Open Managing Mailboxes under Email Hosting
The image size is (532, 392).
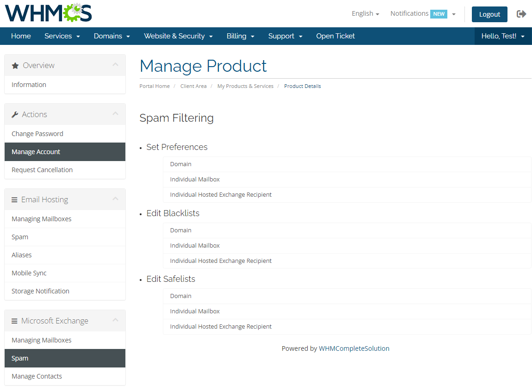(65, 219)
